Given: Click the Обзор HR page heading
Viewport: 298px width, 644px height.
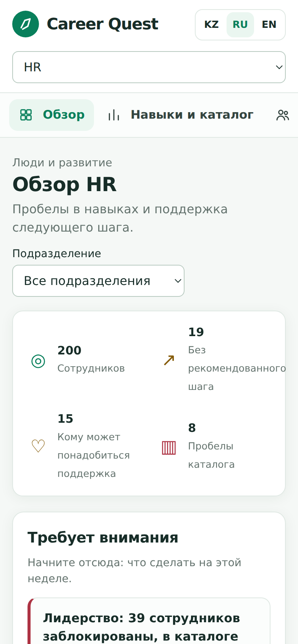Looking at the screenshot, I should [65, 184].
